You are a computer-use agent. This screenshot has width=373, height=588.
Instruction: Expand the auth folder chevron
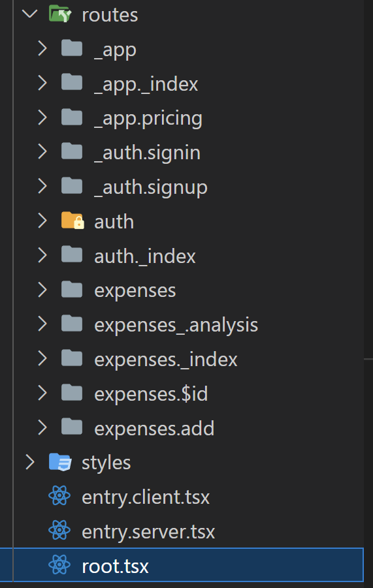pyautogui.click(x=42, y=221)
